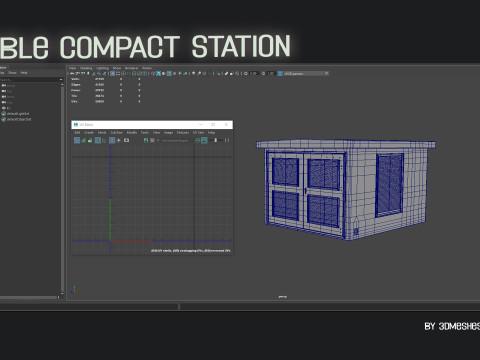
Task: Open Camera Attributes from viewport toolbar
Action: click(83, 73)
